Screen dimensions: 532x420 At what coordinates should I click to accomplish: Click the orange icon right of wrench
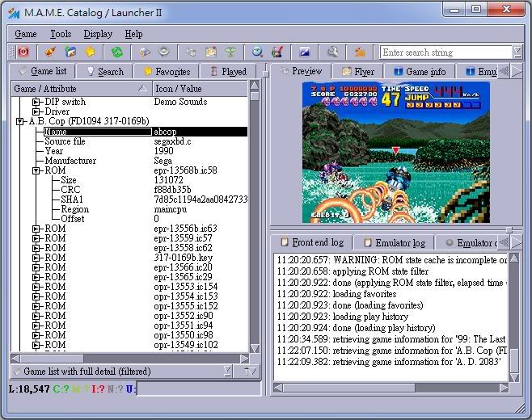(x=359, y=52)
